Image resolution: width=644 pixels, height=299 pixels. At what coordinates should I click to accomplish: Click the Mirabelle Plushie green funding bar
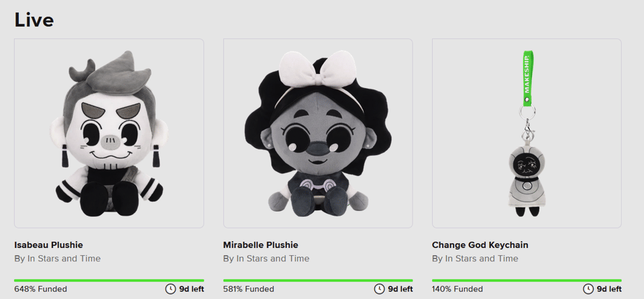pos(318,280)
